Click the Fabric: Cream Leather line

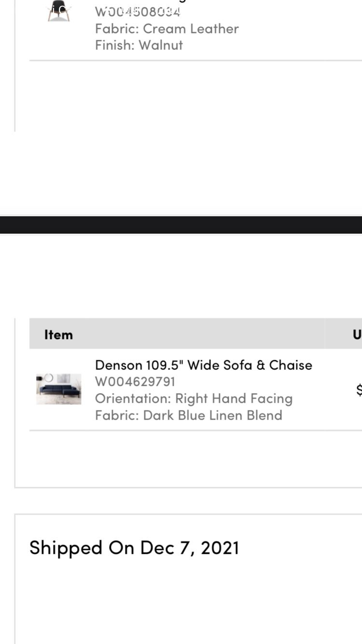167,28
